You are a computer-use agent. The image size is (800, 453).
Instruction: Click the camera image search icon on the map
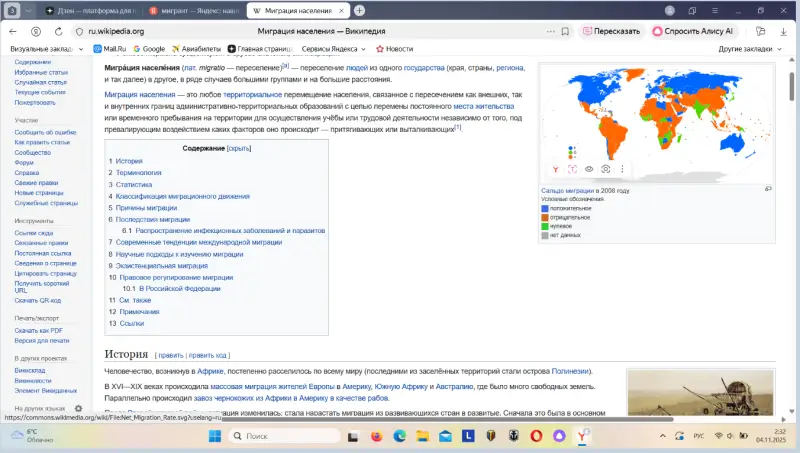[x=605, y=169]
